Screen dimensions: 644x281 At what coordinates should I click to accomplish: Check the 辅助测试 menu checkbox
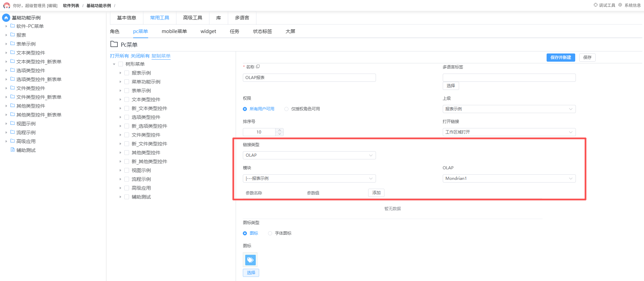127,197
